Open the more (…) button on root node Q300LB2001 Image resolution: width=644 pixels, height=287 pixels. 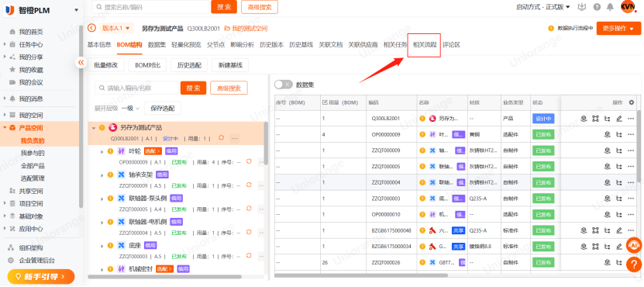click(235, 138)
